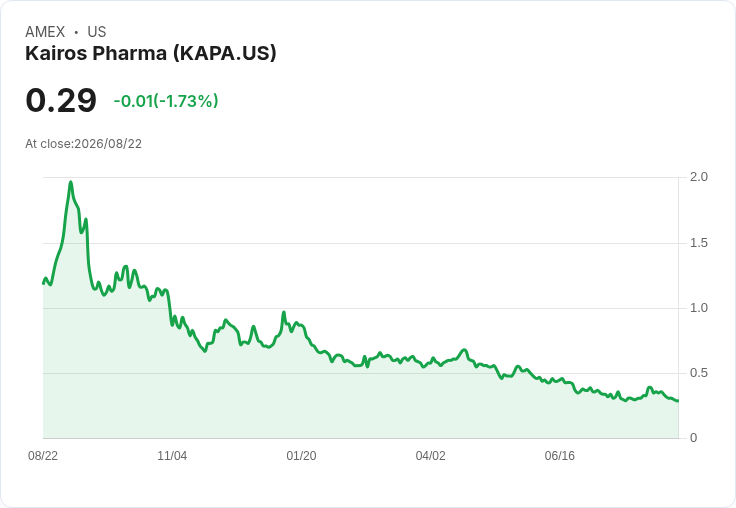Click the 1.5 price axis label
Screen dimensions: 736x508
click(698, 243)
